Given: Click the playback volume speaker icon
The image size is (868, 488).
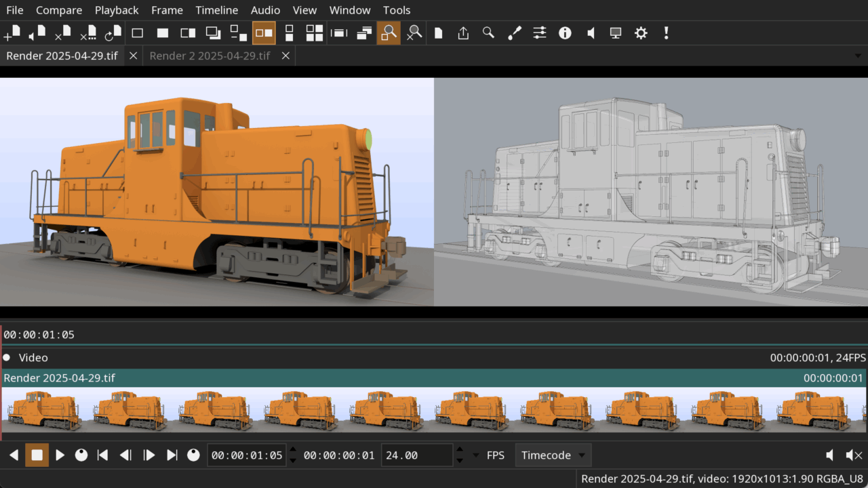Looking at the screenshot, I should [830, 455].
